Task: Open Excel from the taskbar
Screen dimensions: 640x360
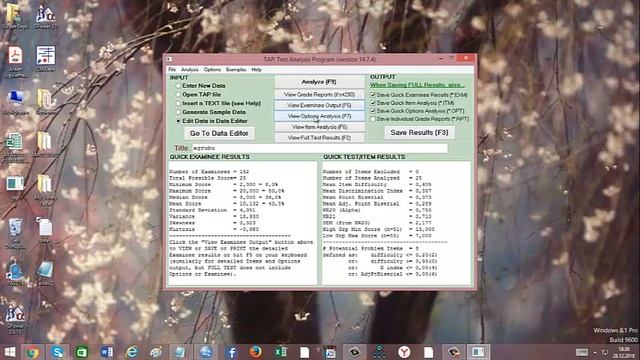Action: coord(281,352)
